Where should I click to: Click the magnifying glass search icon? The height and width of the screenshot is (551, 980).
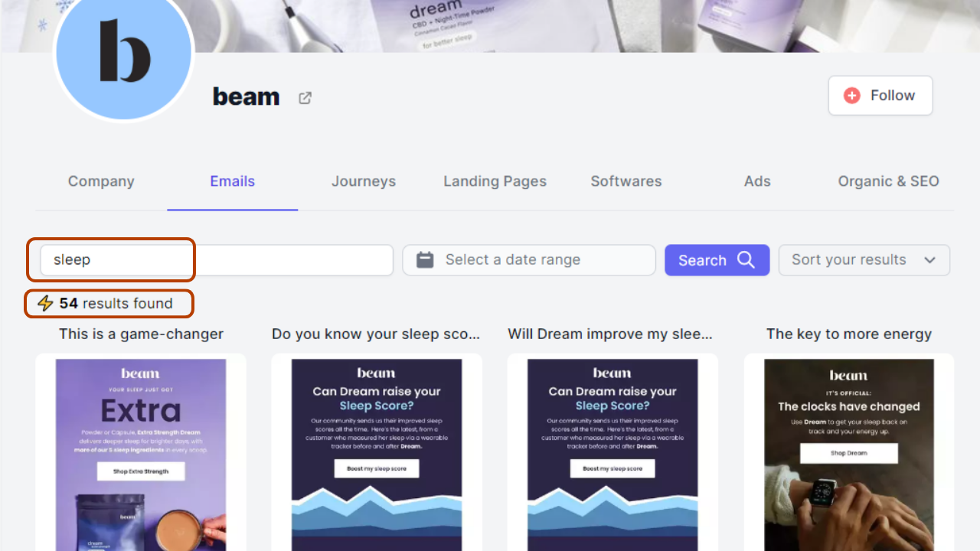pos(746,259)
